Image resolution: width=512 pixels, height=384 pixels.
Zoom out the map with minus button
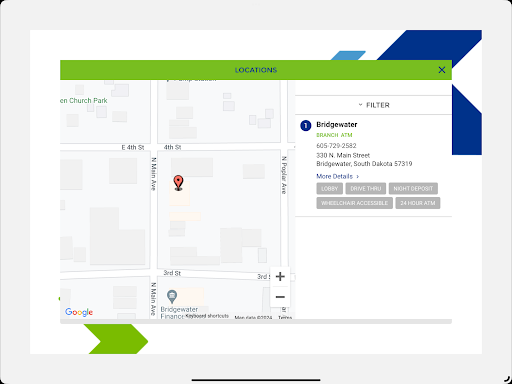point(280,297)
